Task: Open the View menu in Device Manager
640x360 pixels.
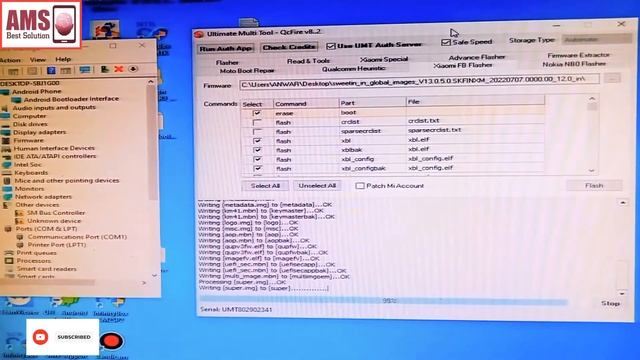Action: tap(38, 60)
